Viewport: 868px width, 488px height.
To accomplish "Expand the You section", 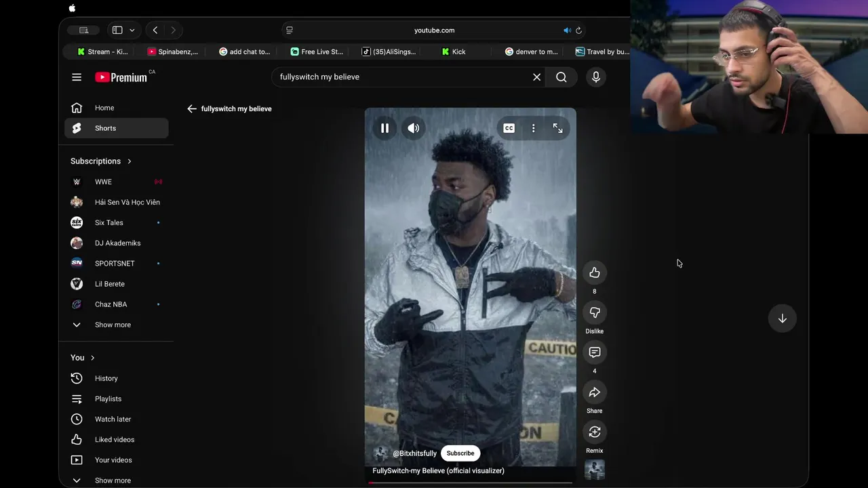I will (x=83, y=358).
